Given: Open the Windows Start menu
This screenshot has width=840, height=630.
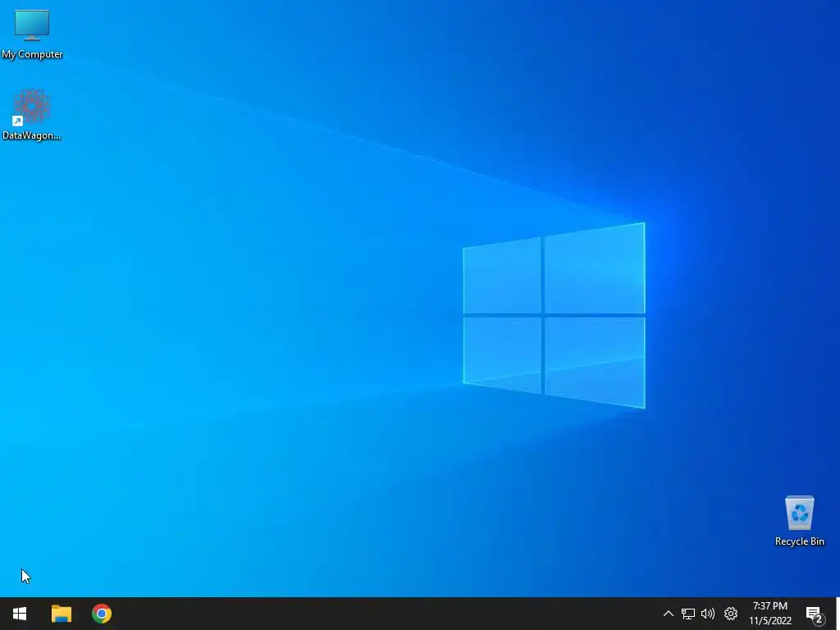Looking at the screenshot, I should pyautogui.click(x=20, y=614).
